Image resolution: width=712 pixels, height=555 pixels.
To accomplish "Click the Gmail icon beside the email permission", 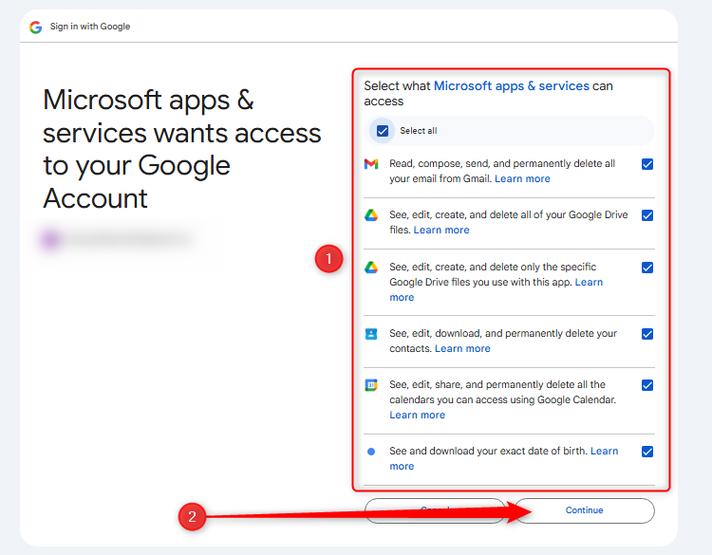I will tap(371, 164).
